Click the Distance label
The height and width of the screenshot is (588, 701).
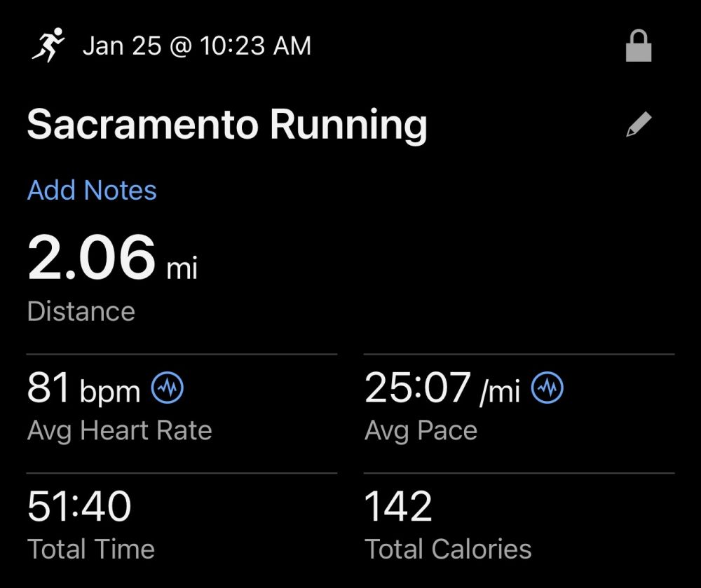click(x=81, y=311)
